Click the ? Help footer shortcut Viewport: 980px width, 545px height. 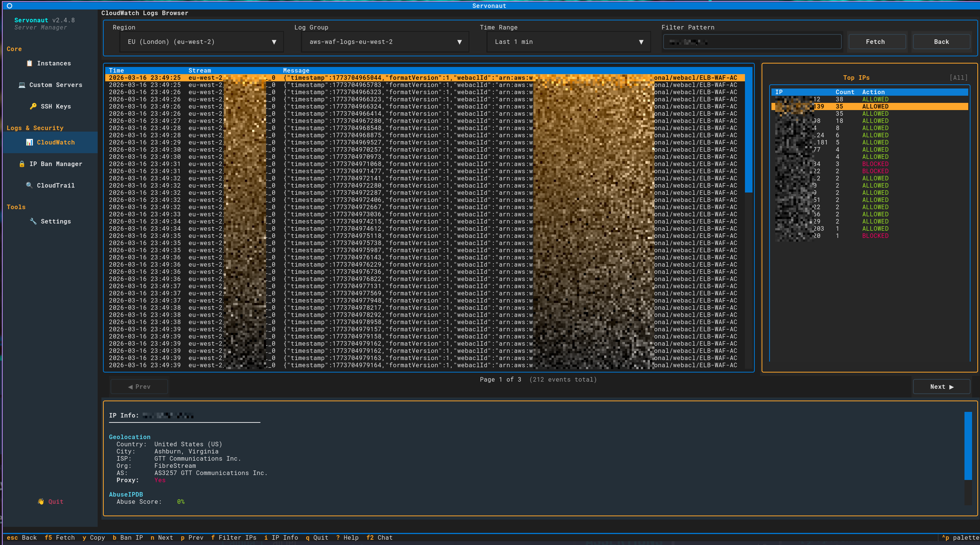coord(347,537)
